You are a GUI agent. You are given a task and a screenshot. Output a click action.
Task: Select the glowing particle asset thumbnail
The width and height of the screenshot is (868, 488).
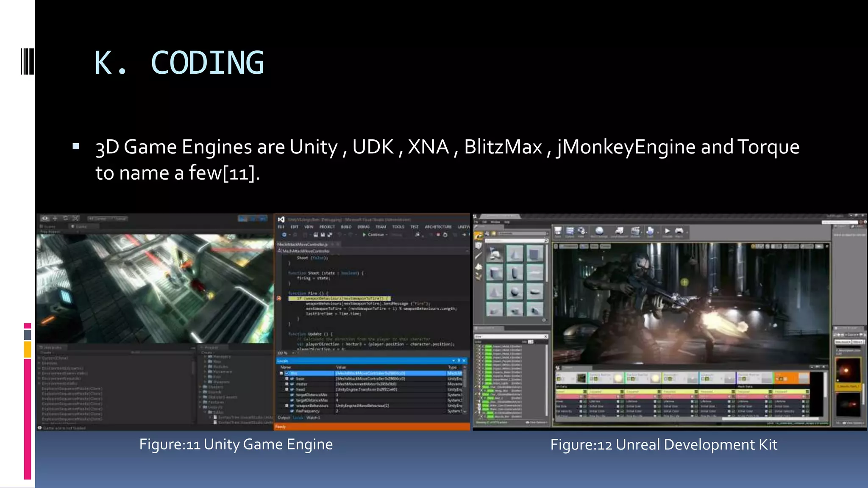click(x=847, y=371)
